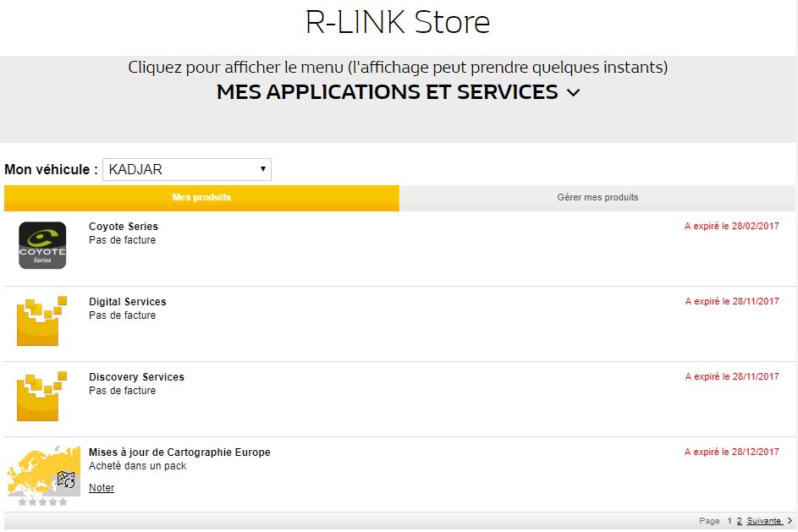Select page 1 in pagination
Screen dimensions: 798x532
tap(729, 521)
